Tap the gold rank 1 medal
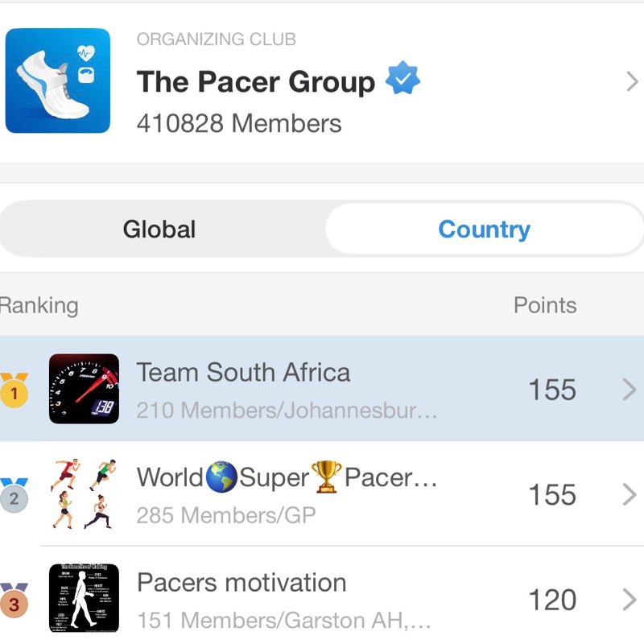Viewport: 644px width, 644px height. pyautogui.click(x=14, y=390)
